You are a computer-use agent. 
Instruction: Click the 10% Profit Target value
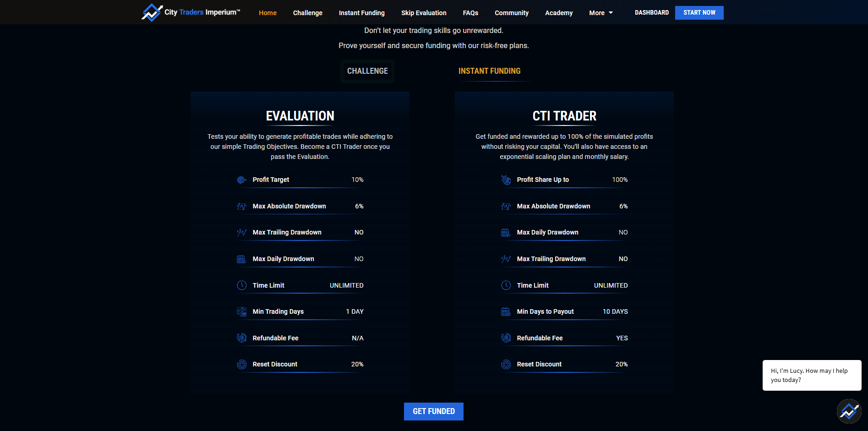(x=357, y=180)
